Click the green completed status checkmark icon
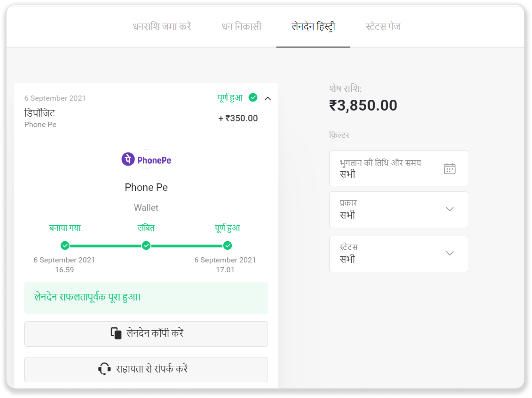 tap(253, 98)
